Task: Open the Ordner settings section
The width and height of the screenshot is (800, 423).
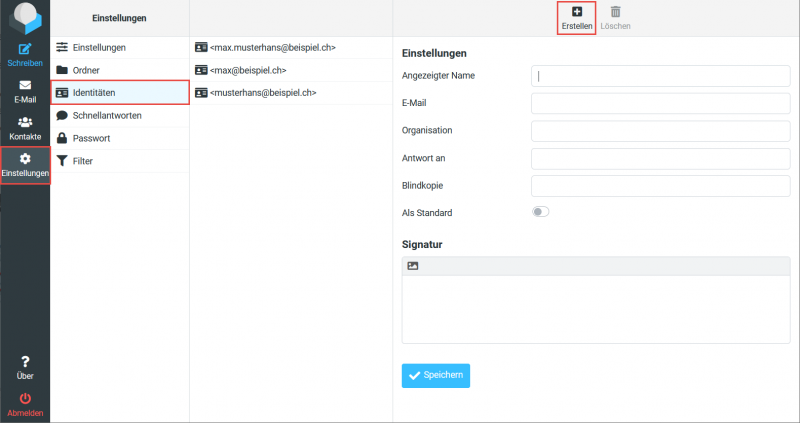Action: point(93,70)
